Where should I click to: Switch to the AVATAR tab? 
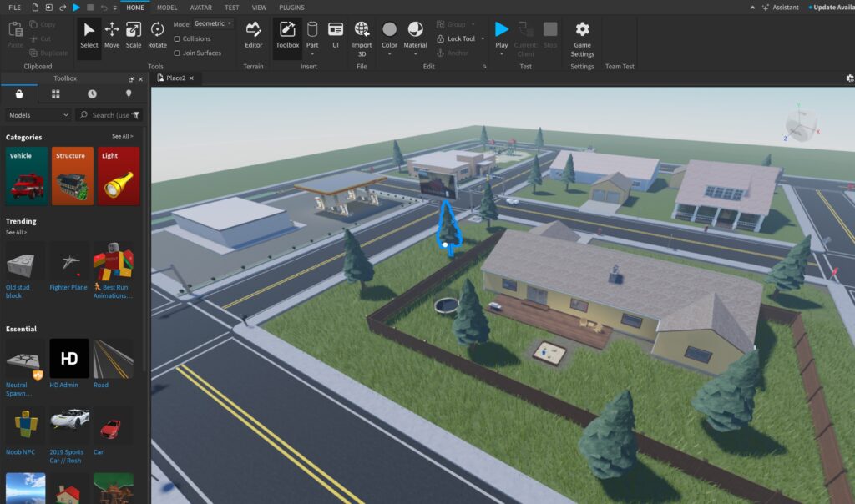(200, 8)
